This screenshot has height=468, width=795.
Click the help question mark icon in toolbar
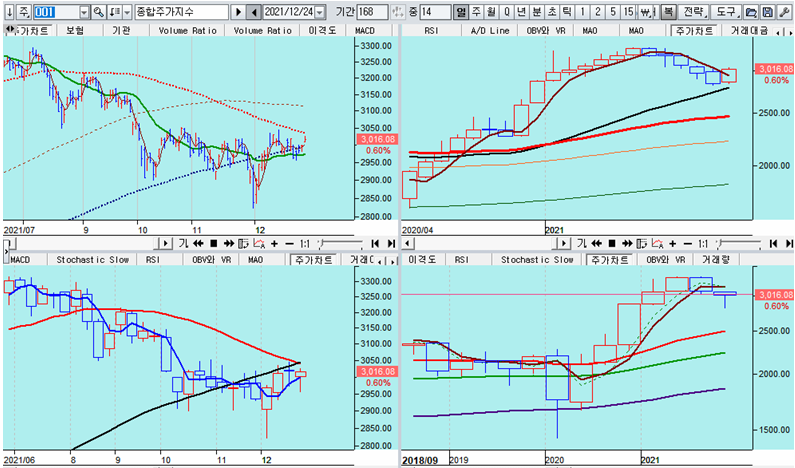(x=784, y=12)
